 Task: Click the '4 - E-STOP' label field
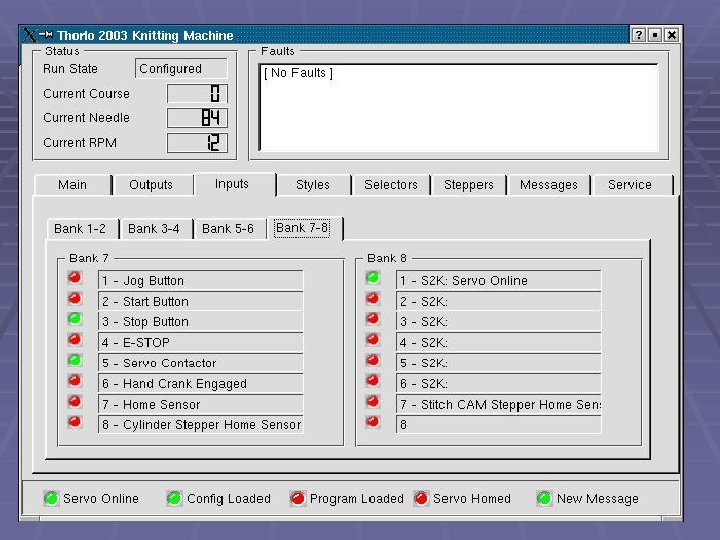(201, 342)
